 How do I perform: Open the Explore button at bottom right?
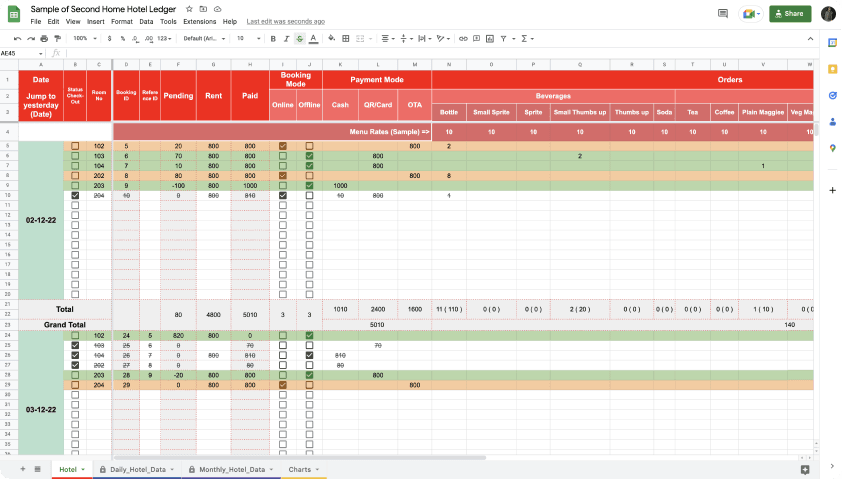point(805,469)
